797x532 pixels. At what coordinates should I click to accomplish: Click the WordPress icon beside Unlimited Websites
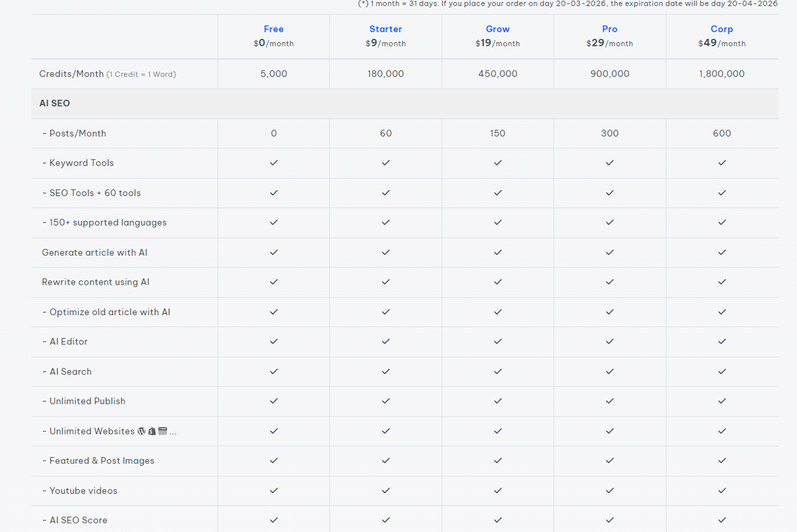click(141, 431)
